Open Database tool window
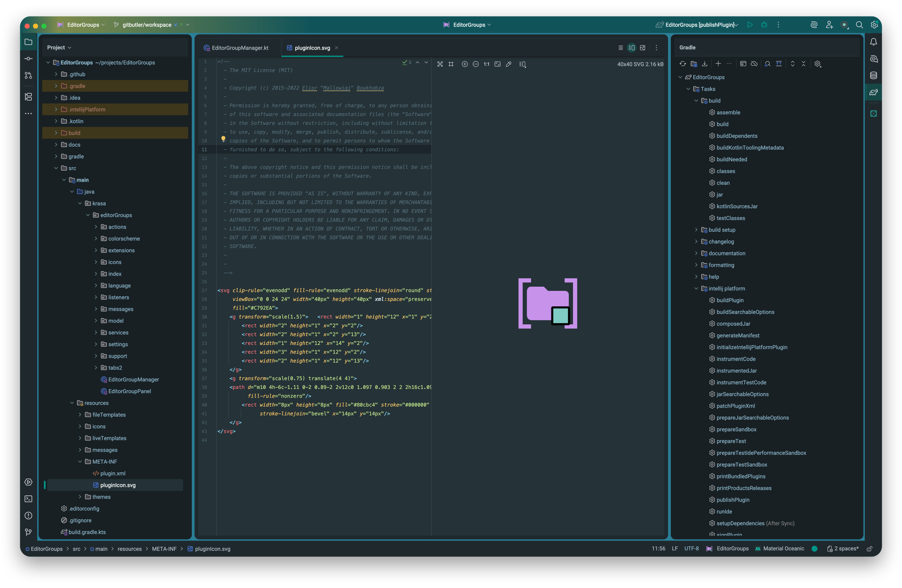This screenshot has height=588, width=902. click(x=873, y=75)
